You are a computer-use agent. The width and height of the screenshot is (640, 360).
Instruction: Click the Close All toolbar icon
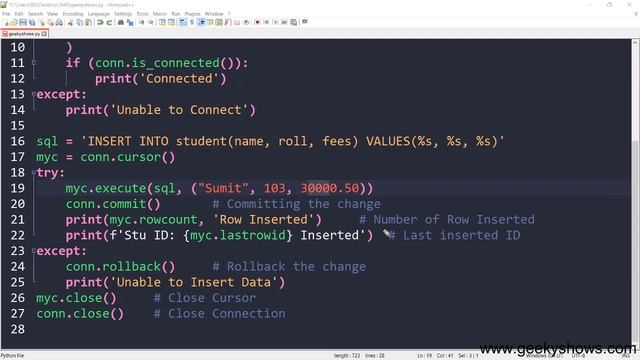50,22
